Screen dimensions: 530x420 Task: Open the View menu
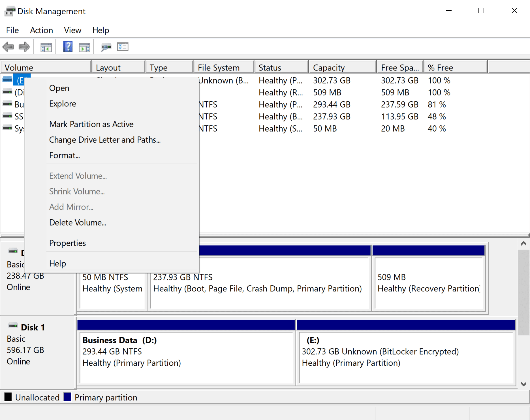tap(72, 30)
